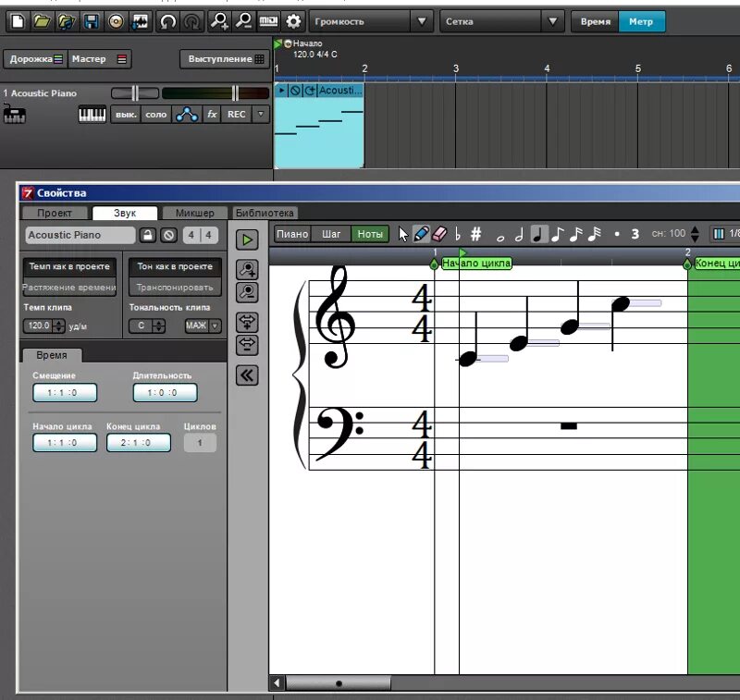Viewport: 740px width, 700px height.
Task: Click the burn CD disc icon
Action: click(116, 21)
